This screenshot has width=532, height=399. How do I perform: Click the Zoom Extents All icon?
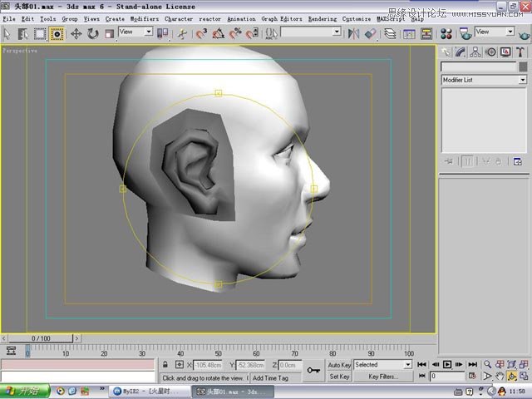524,365
